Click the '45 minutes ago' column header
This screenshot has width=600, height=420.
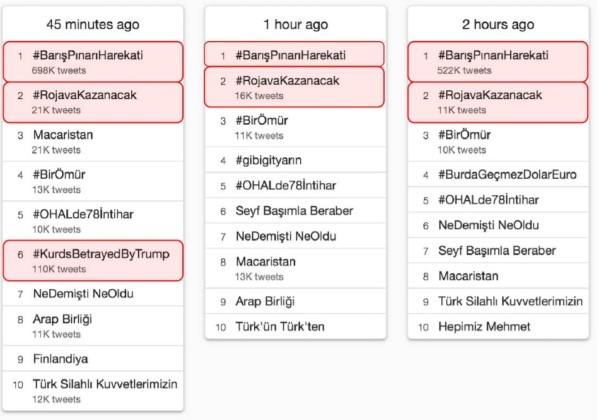[95, 23]
